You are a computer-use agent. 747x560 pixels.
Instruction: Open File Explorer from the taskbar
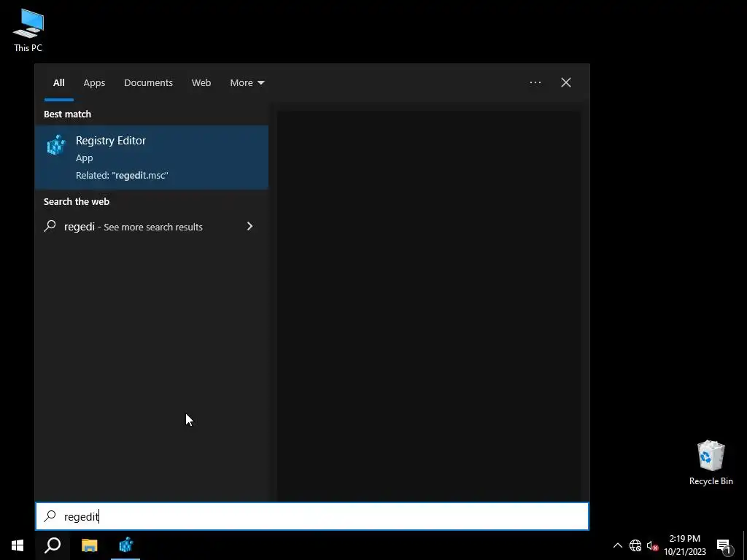90,545
